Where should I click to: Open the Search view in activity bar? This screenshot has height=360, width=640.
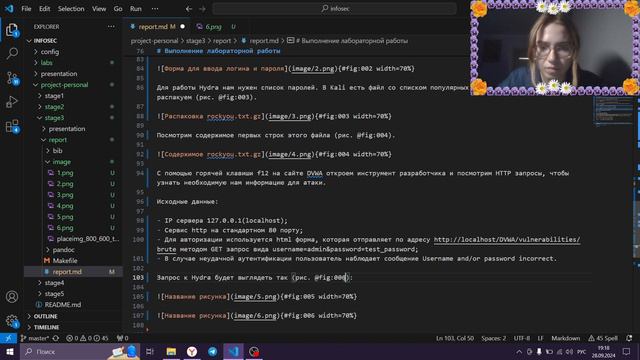12,53
